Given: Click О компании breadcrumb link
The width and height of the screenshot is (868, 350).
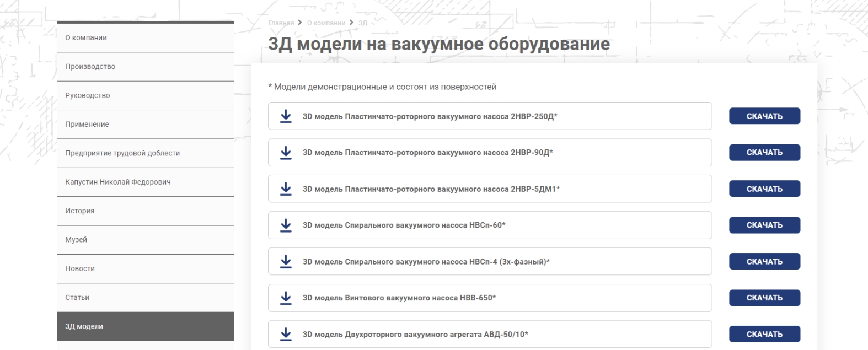Looking at the screenshot, I should [x=326, y=23].
